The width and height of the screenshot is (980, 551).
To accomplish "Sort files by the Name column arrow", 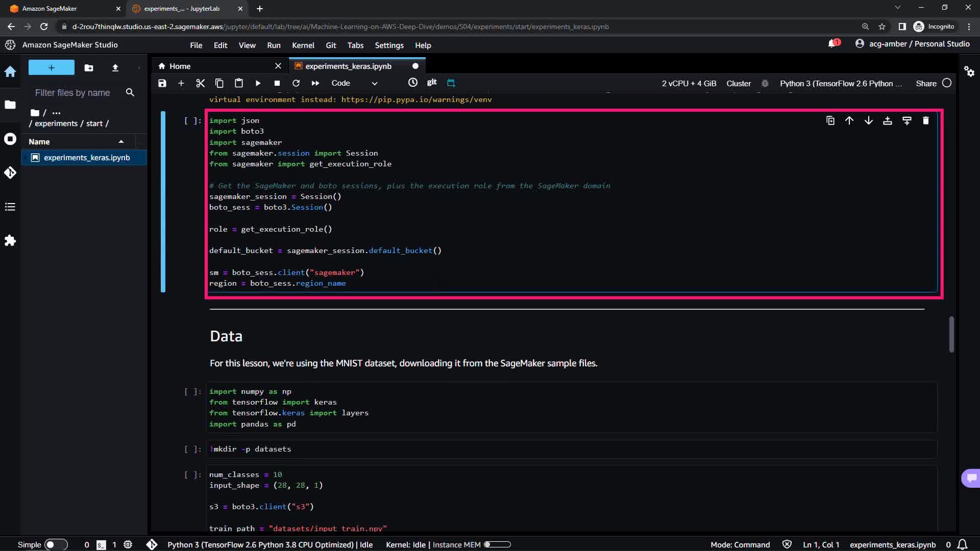I will (121, 142).
